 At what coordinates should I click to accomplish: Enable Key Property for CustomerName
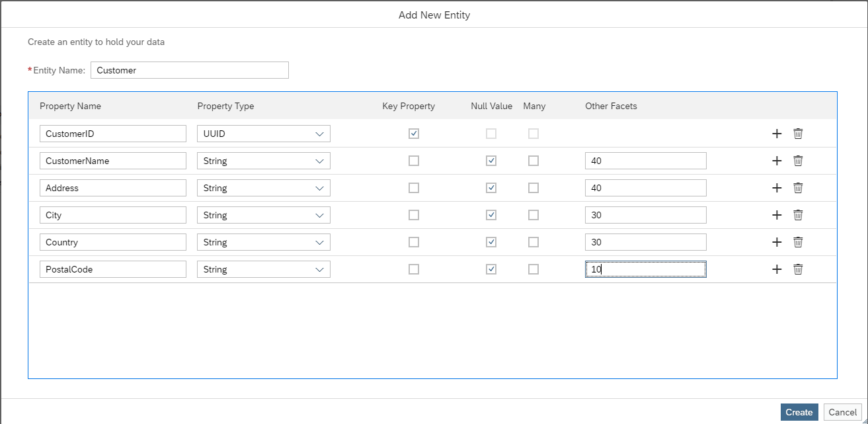click(x=414, y=160)
